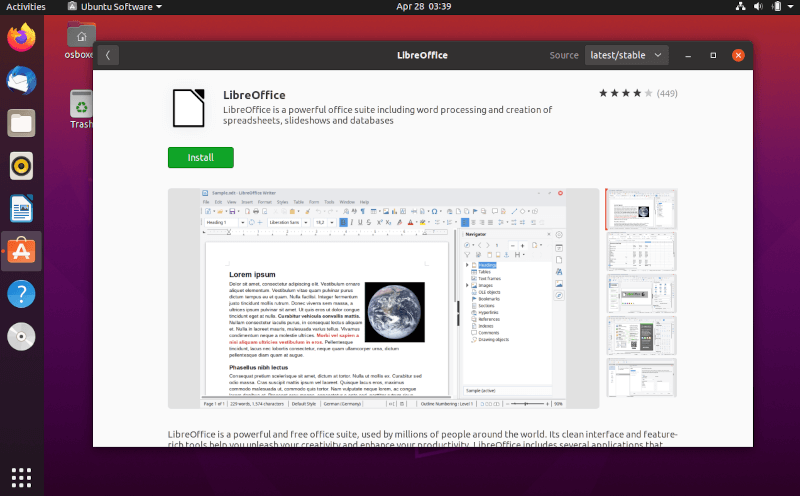Open the clock and calendar Apr 28 03:39

pos(423,7)
